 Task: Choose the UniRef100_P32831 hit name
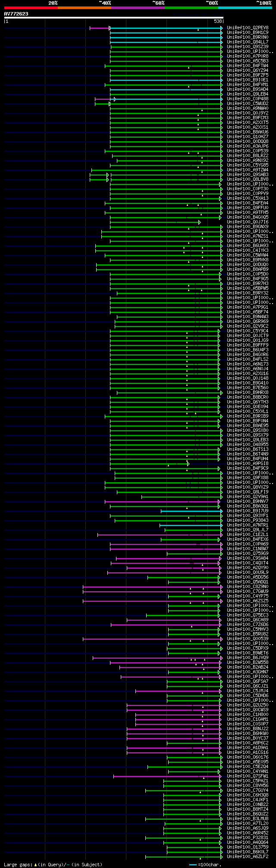click(x=248, y=837)
